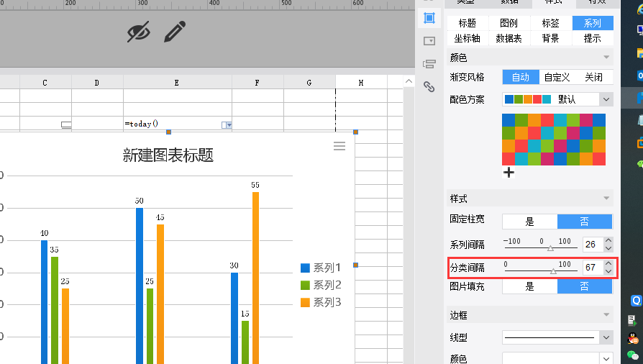Screen dimensions: 643x364
Task: Open the 线型 line style dropdown
Action: (x=606, y=337)
